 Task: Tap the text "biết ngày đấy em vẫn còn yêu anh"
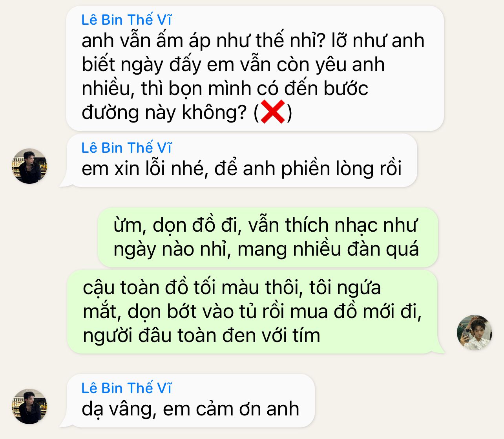[233, 65]
